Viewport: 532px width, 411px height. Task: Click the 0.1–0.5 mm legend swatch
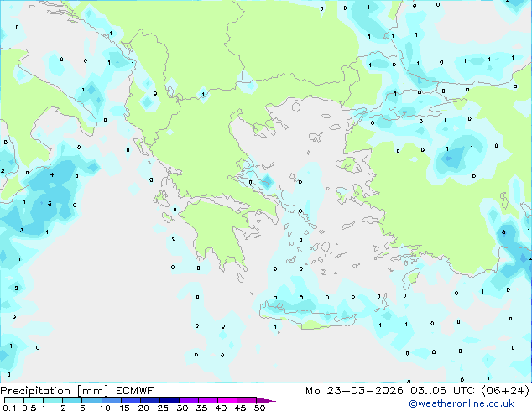coord(14,400)
